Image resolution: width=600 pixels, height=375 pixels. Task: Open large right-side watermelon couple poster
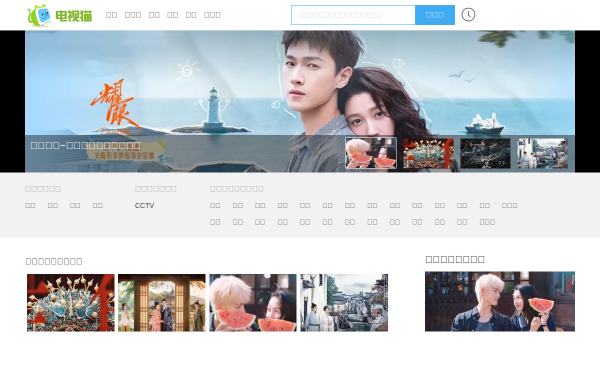point(500,302)
